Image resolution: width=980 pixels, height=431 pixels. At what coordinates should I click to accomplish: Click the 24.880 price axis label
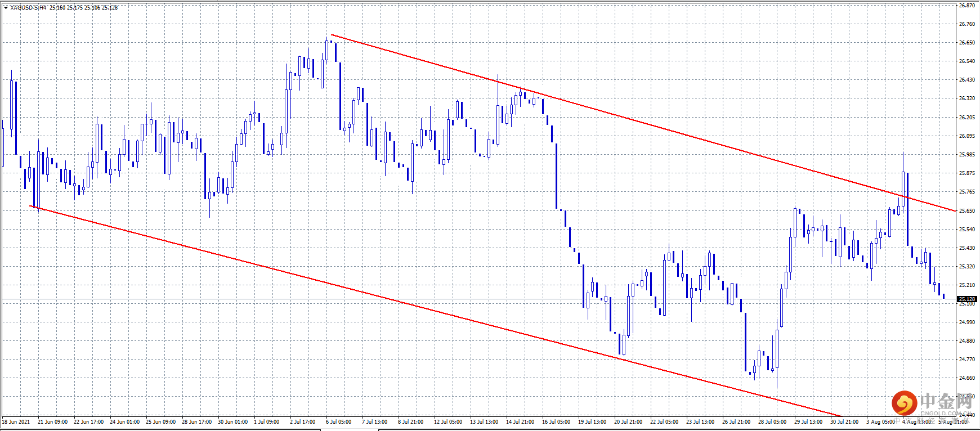click(967, 341)
